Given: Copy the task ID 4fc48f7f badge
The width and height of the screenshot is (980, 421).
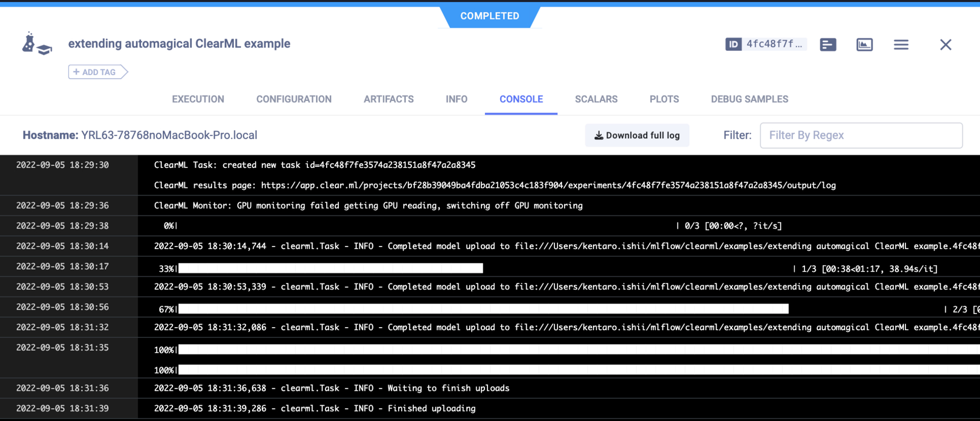Looking at the screenshot, I should tap(765, 44).
